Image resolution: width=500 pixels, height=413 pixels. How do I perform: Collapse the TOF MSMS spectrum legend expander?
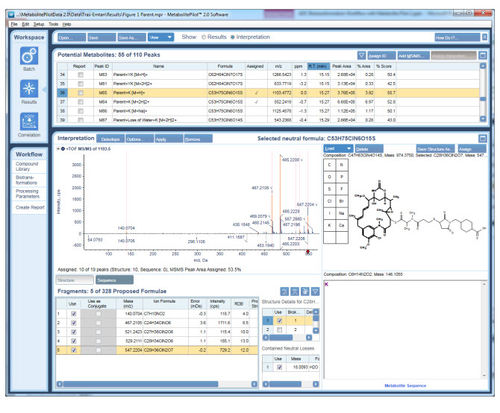click(x=59, y=149)
